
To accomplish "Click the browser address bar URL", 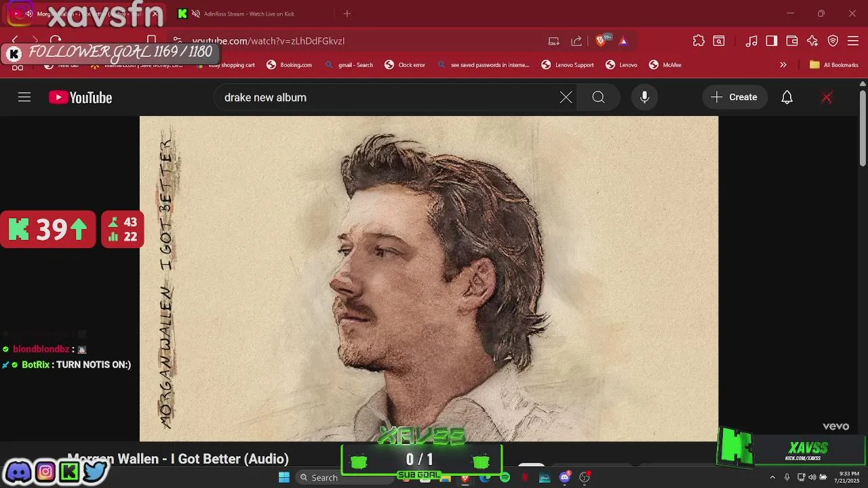I will pyautogui.click(x=269, y=41).
